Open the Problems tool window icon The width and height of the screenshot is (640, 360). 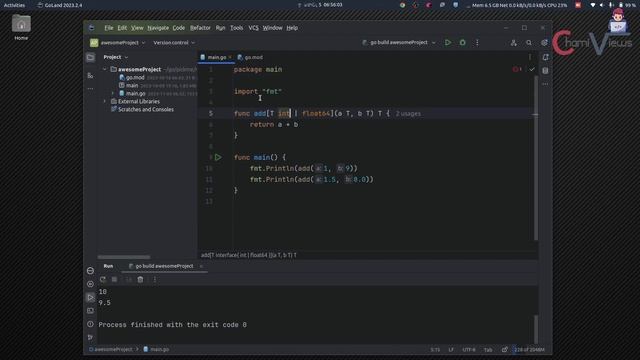pos(90,324)
